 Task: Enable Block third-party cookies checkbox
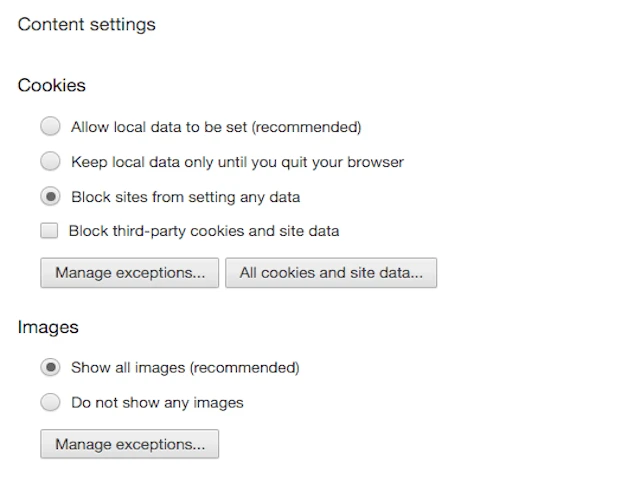coord(49,231)
